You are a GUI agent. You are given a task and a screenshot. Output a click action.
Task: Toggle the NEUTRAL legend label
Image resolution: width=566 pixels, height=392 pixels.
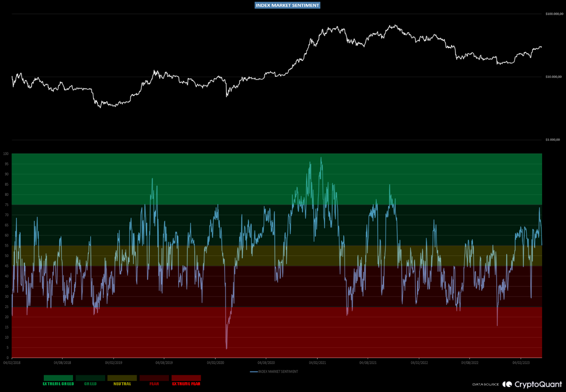pos(122,384)
